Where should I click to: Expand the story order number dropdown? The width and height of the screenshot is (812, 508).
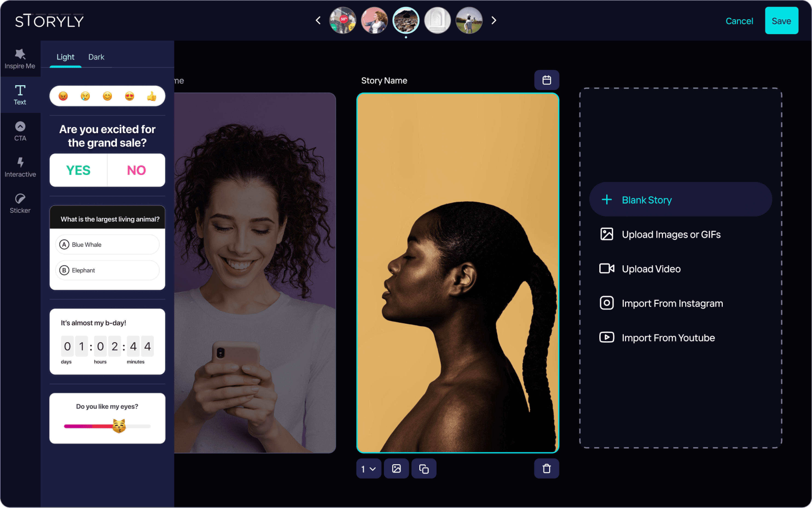click(368, 468)
